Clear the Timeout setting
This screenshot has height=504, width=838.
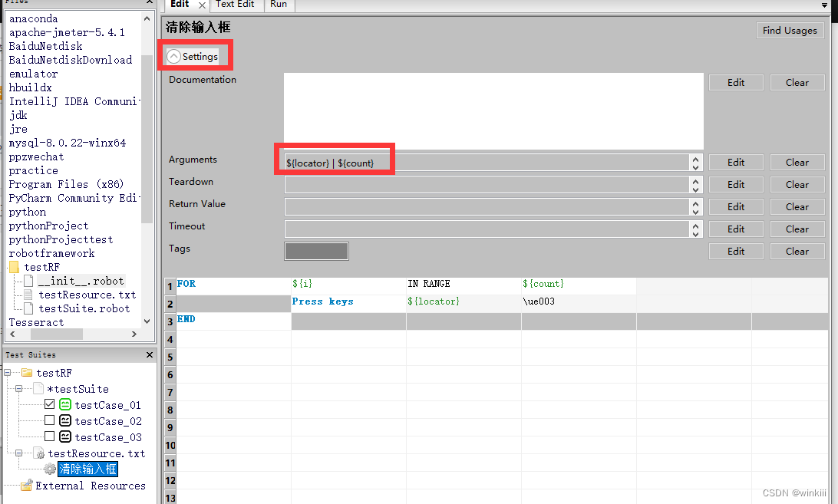coord(797,229)
